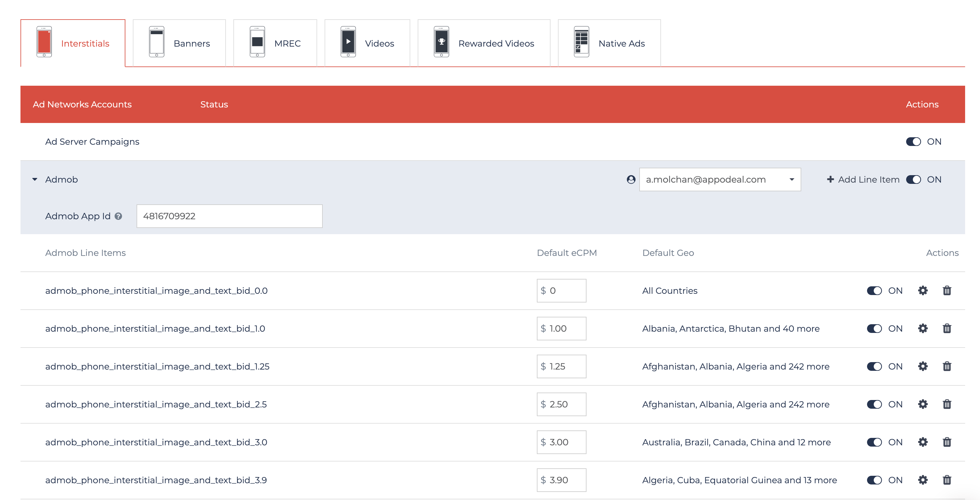Image resolution: width=980 pixels, height=500 pixels.
Task: Toggle the Admob network switch
Action: tap(913, 180)
